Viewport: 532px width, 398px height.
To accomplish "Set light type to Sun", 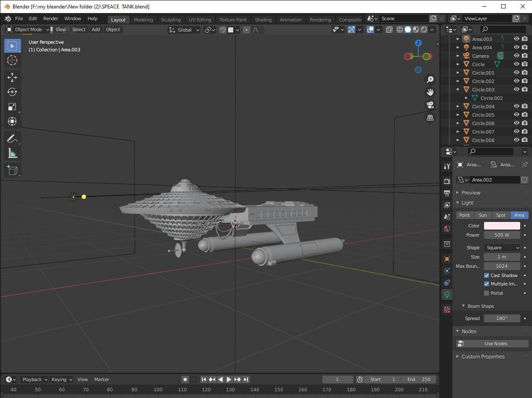I will pyautogui.click(x=483, y=215).
